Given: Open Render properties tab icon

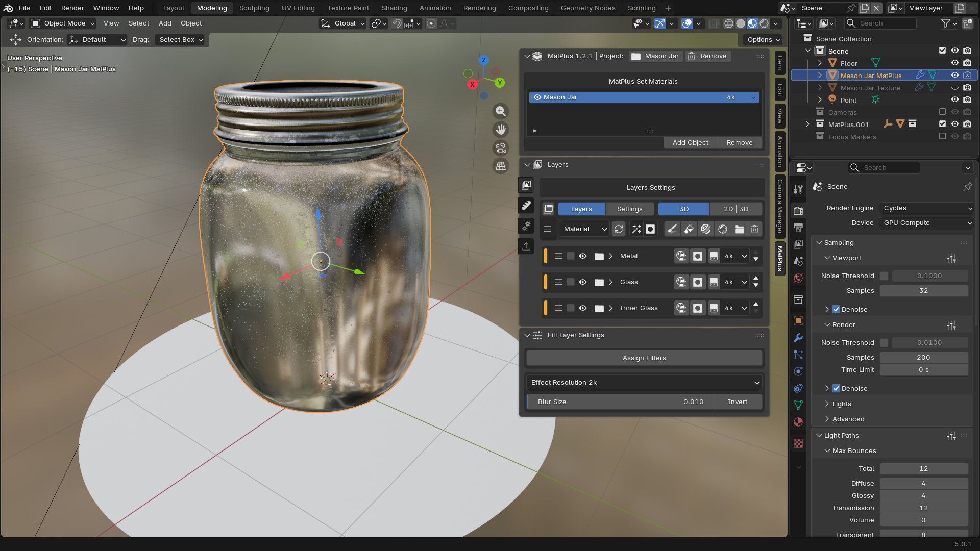Looking at the screenshot, I should click(798, 211).
